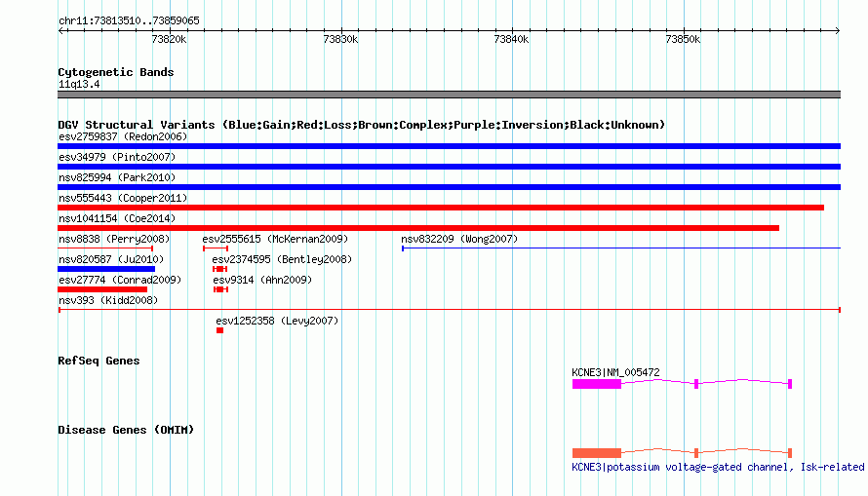Select the nsv8838 (Perry2008) thin red variant
This screenshot has height=496, width=868.
click(105, 248)
